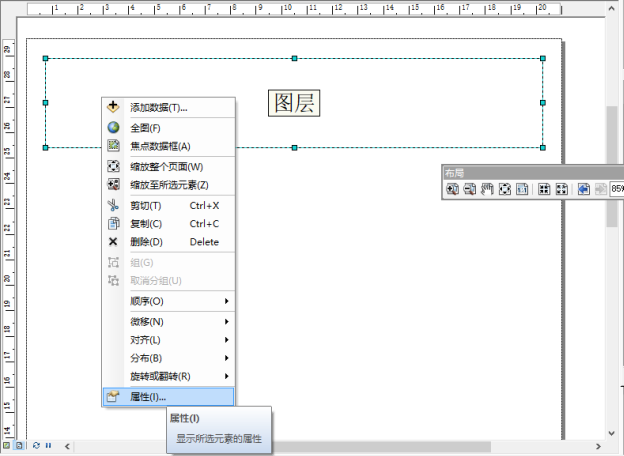Expand the 分布(B) submenu
This screenshot has height=456, width=624.
pos(168,358)
